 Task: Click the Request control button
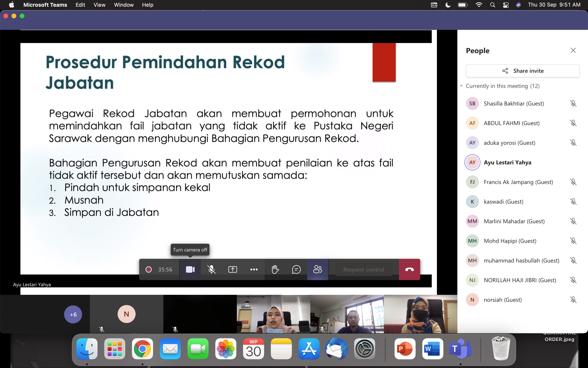coord(363,269)
